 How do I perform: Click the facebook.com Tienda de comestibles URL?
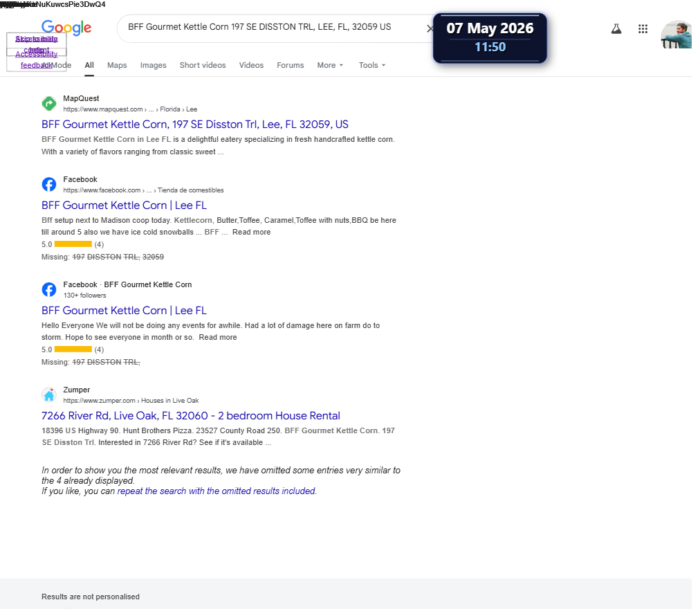coord(143,190)
